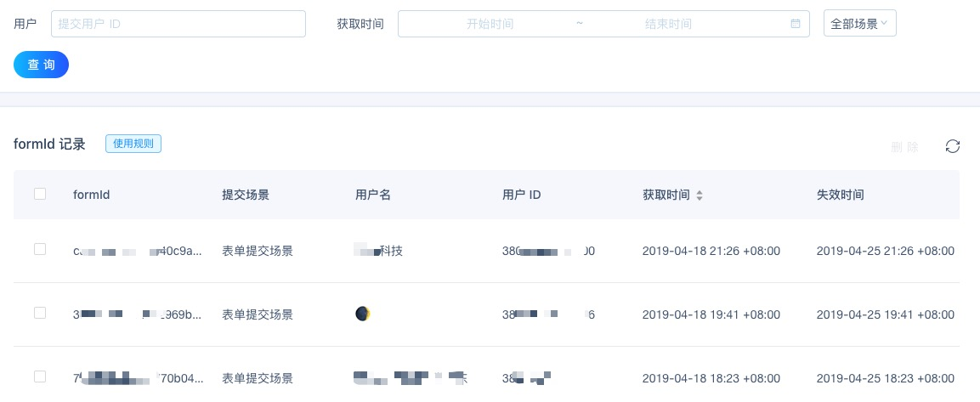The height and width of the screenshot is (402, 980).
Task: Click the first row's 科技 user name
Action: point(391,251)
